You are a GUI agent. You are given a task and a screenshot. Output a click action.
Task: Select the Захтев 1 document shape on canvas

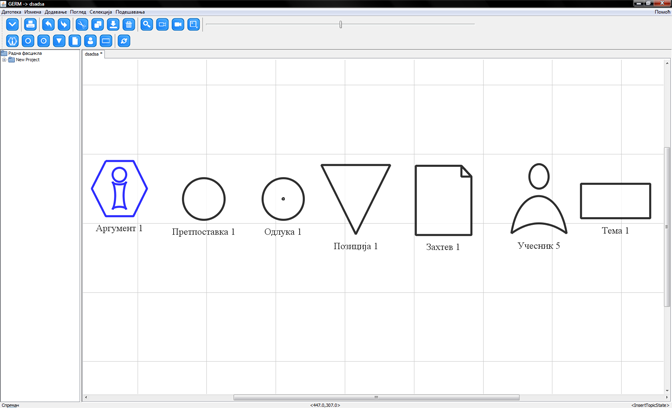pyautogui.click(x=443, y=200)
